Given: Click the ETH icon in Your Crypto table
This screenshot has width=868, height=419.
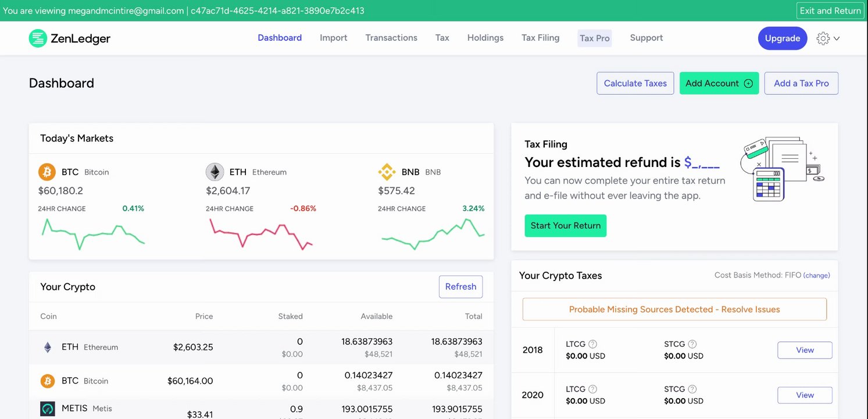Looking at the screenshot, I should pos(48,347).
